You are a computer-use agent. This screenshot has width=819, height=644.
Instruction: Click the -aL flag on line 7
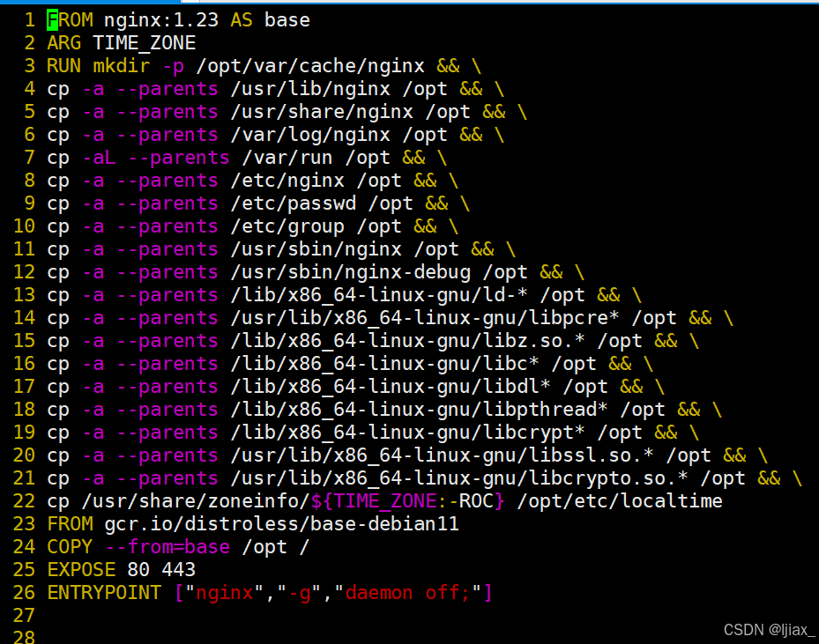(99, 158)
